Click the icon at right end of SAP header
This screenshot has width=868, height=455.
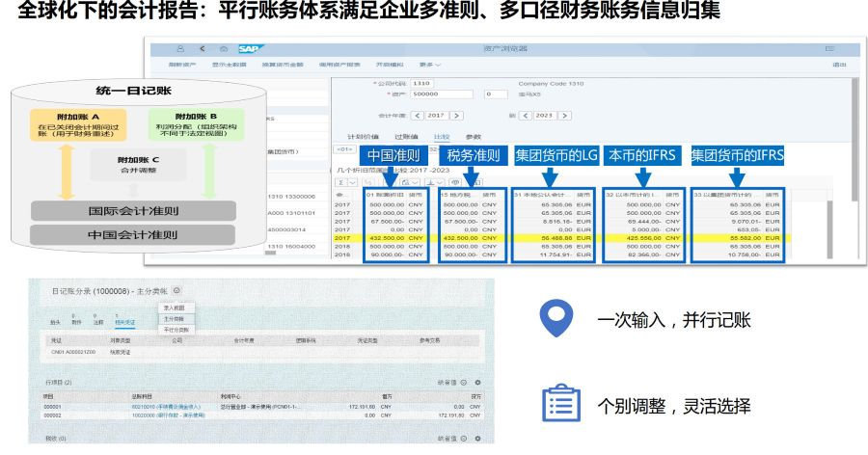[829, 49]
